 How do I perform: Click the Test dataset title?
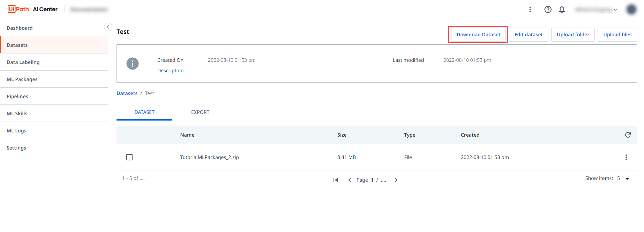tap(123, 32)
